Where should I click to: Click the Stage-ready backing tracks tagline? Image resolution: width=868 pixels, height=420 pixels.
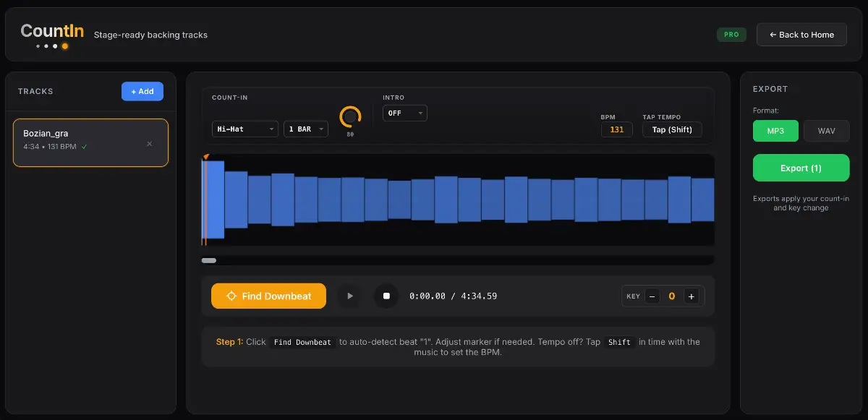point(150,35)
